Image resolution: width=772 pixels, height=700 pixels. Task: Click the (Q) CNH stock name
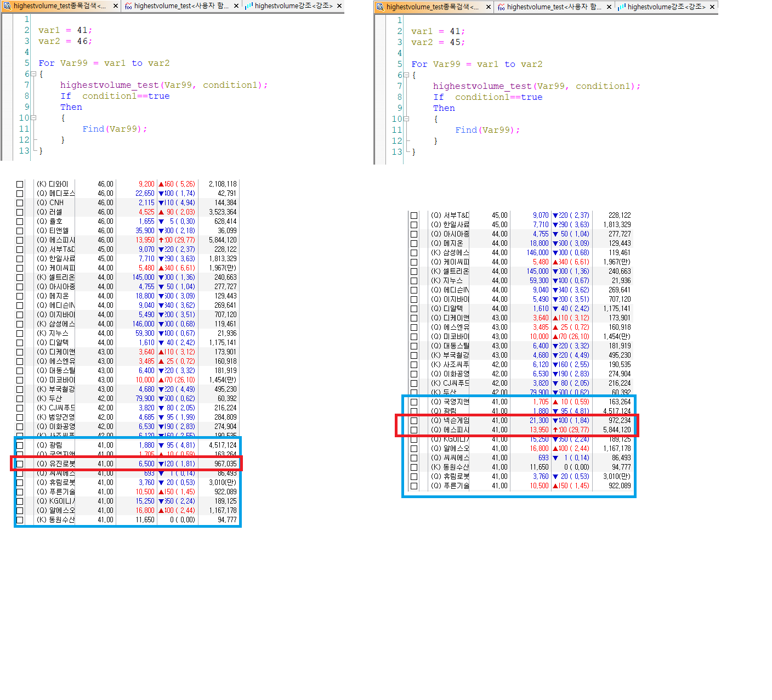coord(50,203)
